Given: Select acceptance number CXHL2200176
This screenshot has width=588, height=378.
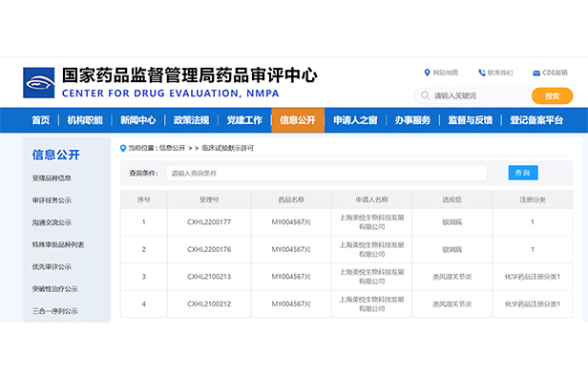Looking at the screenshot, I should tap(209, 249).
